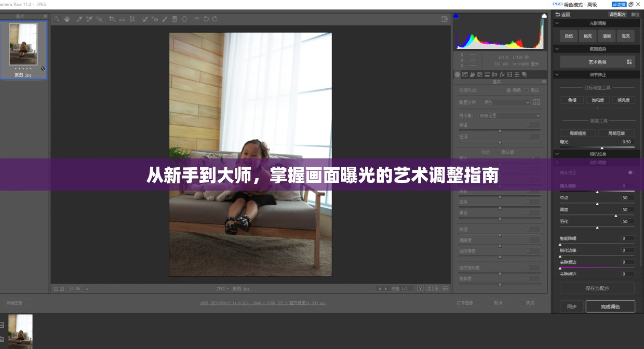Open the 白平衡 white balance dropdown
Viewport: 644px width, 349px height.
click(x=509, y=115)
